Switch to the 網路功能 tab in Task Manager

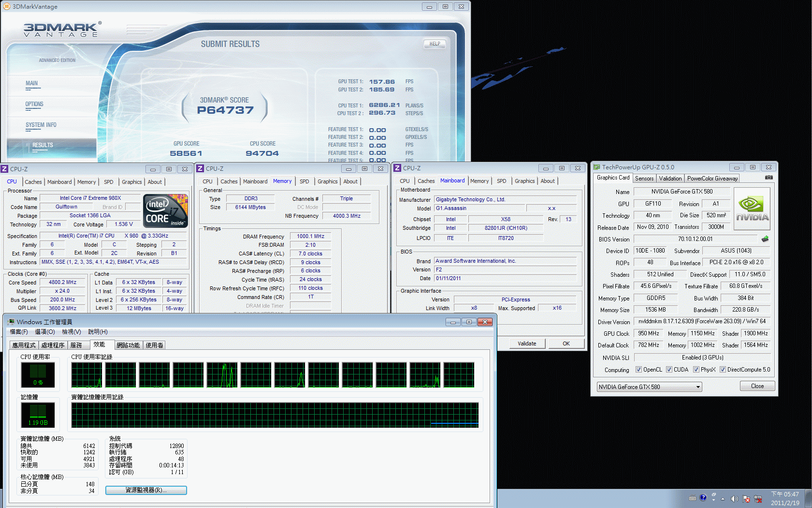(x=128, y=345)
